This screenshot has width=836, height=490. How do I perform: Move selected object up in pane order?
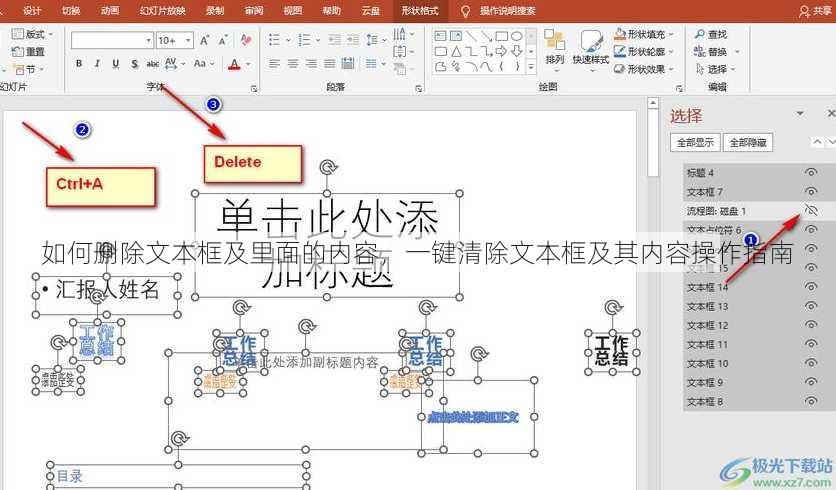click(x=817, y=142)
